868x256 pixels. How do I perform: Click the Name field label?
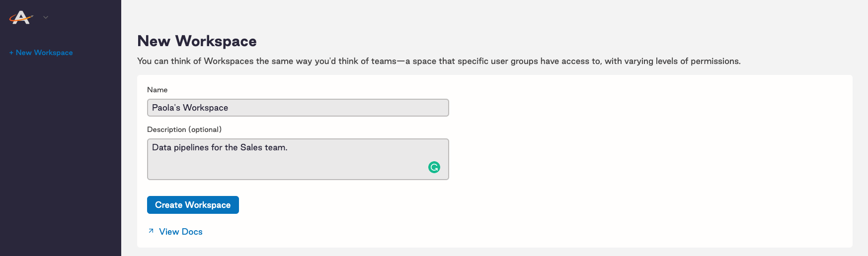tap(157, 90)
